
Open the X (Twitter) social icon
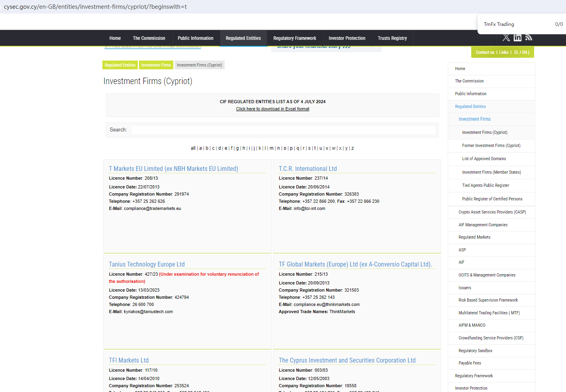point(506,37)
